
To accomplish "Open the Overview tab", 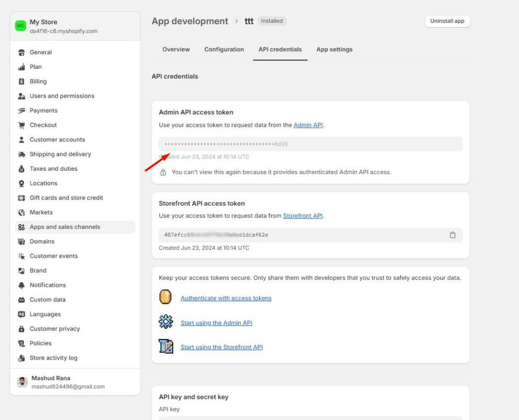I will click(176, 49).
